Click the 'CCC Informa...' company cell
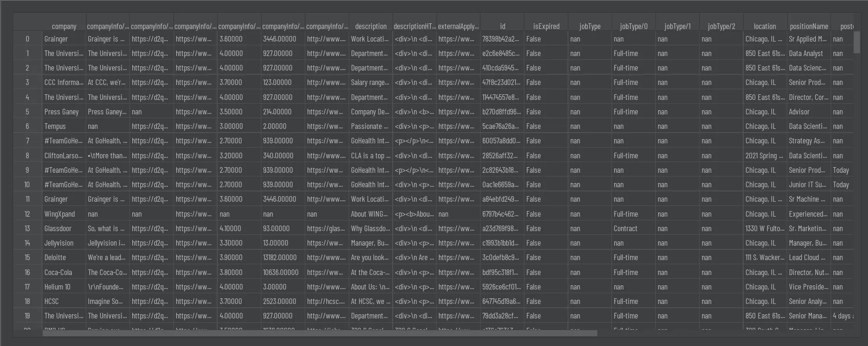The width and height of the screenshot is (868, 346). click(64, 82)
